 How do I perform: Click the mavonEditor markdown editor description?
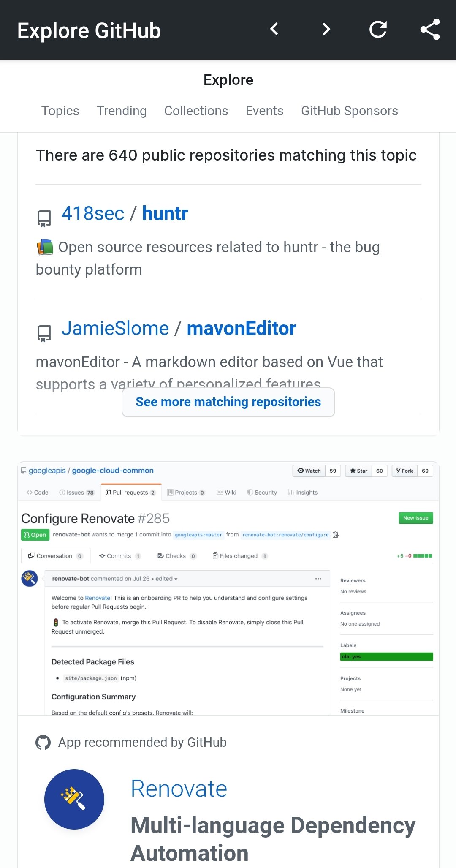(209, 373)
